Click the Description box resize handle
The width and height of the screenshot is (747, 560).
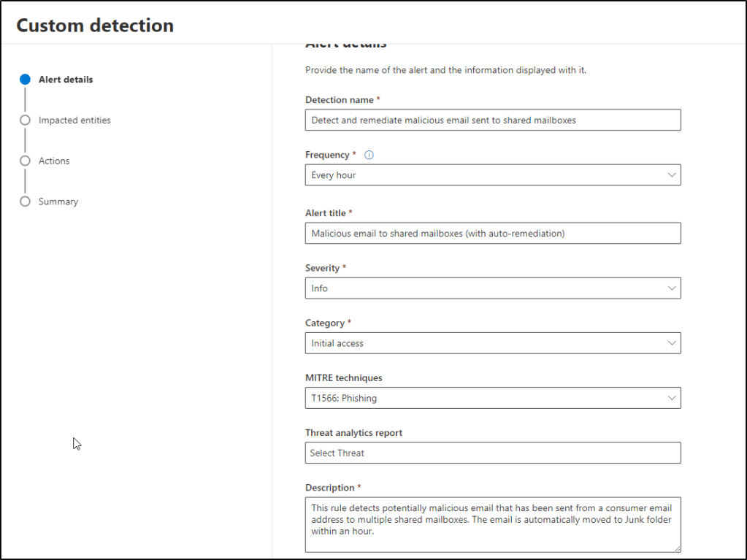tap(677, 548)
